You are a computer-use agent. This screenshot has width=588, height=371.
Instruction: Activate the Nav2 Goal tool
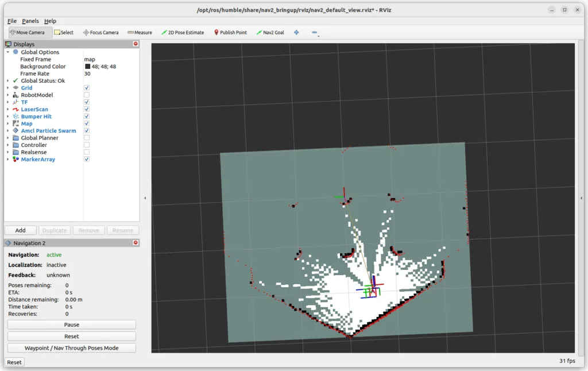pyautogui.click(x=270, y=33)
